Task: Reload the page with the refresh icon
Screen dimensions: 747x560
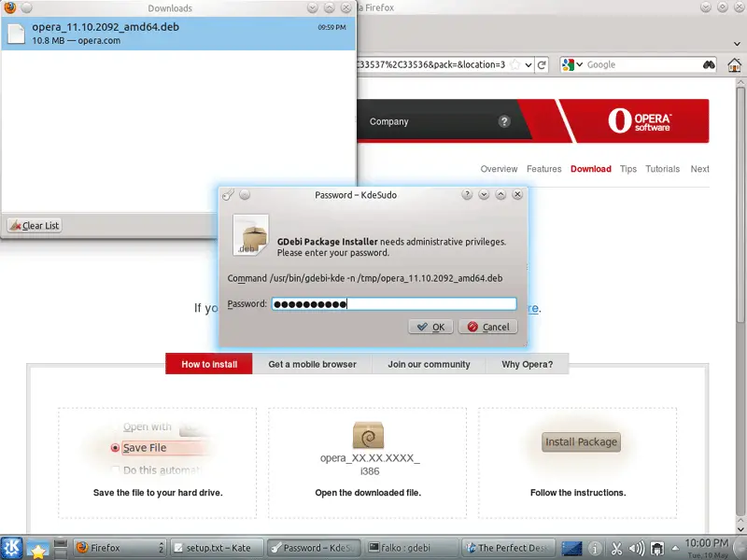Action: point(542,64)
